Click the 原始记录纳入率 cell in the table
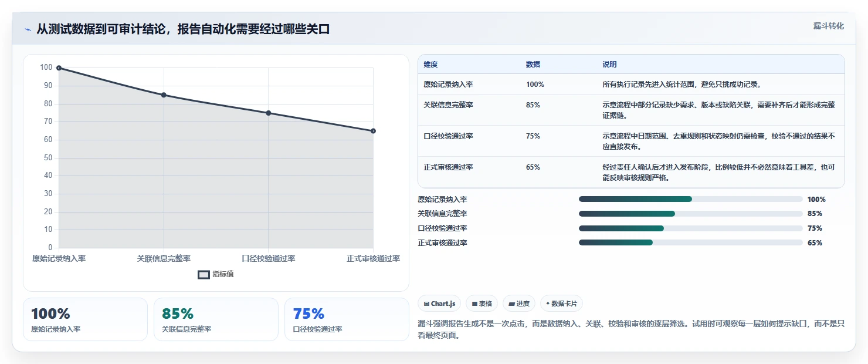The image size is (868, 364). click(448, 85)
